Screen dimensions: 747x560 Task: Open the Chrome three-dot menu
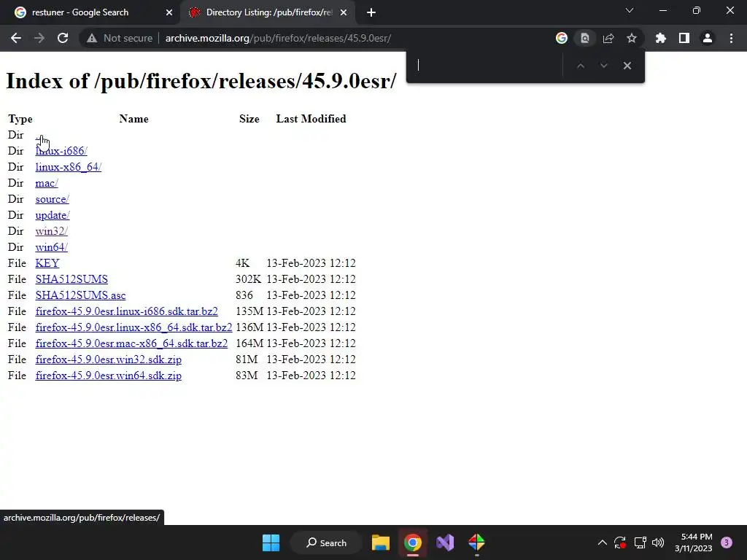pyautogui.click(x=731, y=38)
